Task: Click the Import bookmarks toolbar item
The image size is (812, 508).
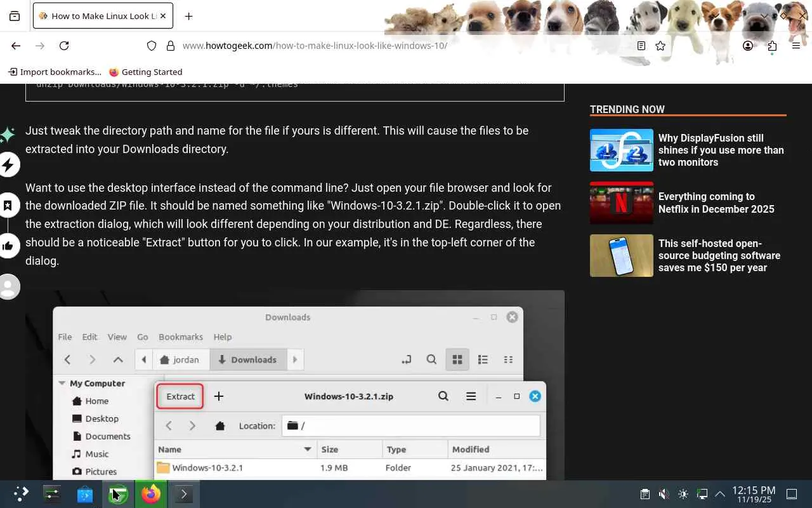Action: (x=55, y=72)
